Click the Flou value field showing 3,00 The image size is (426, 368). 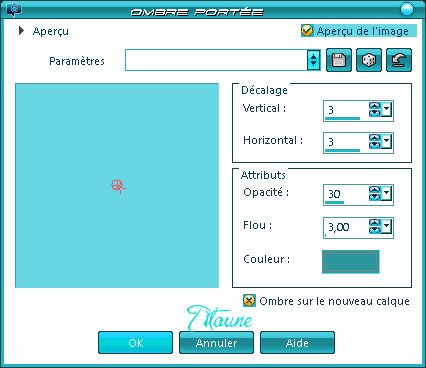tap(346, 228)
